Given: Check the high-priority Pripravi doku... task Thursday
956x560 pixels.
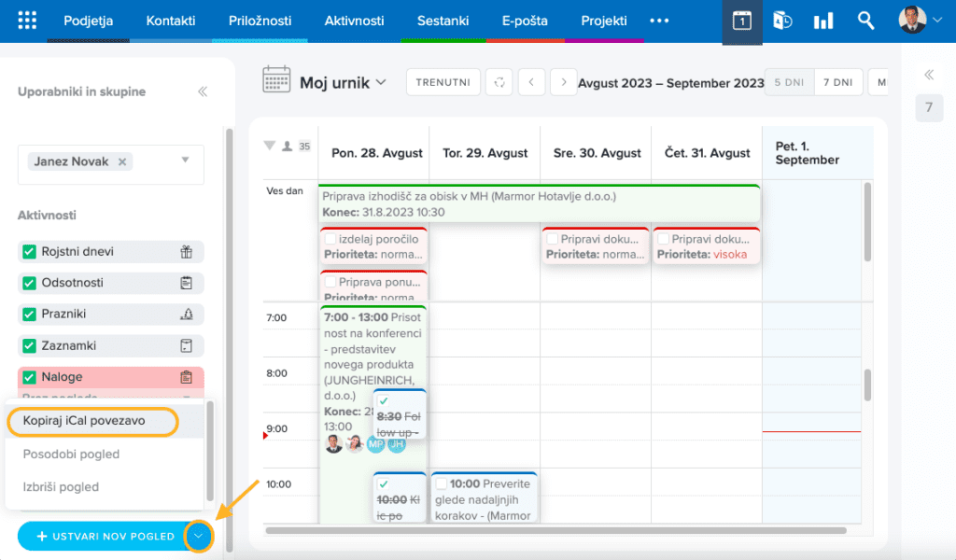Looking at the screenshot, I should coord(664,239).
